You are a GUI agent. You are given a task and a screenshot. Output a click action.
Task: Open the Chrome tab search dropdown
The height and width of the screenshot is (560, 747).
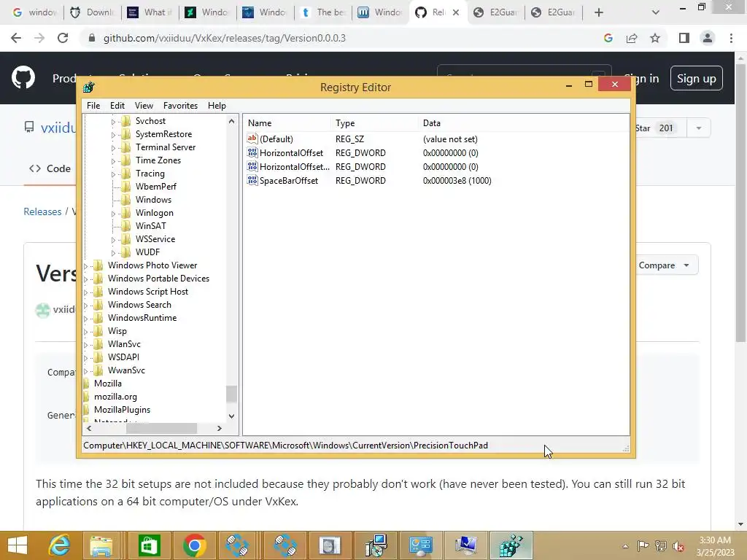click(x=656, y=12)
